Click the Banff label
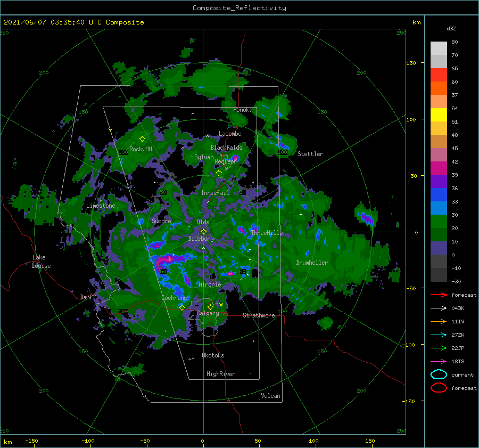This screenshot has height=448, width=479. (x=88, y=297)
